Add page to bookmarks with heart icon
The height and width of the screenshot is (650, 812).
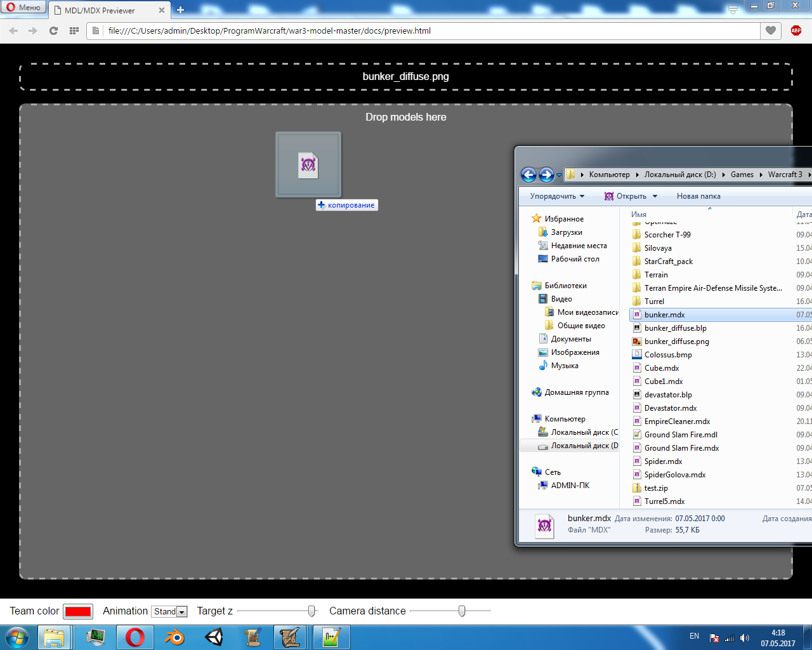[771, 30]
